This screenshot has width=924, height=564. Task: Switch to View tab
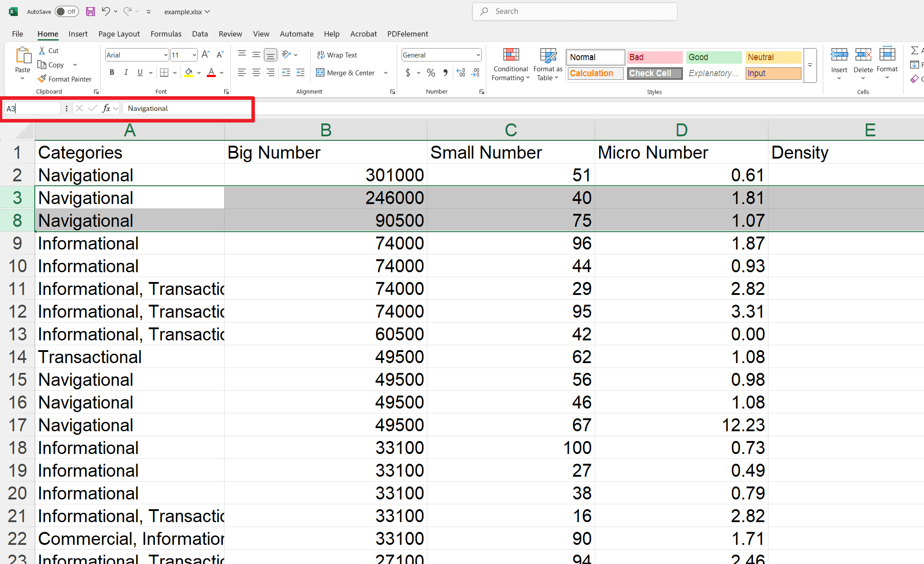(261, 34)
